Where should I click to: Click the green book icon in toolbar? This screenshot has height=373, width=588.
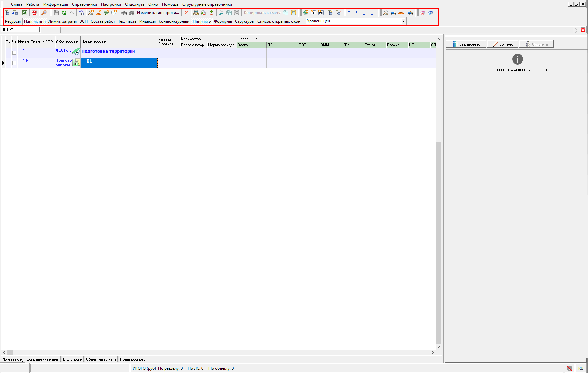305,13
